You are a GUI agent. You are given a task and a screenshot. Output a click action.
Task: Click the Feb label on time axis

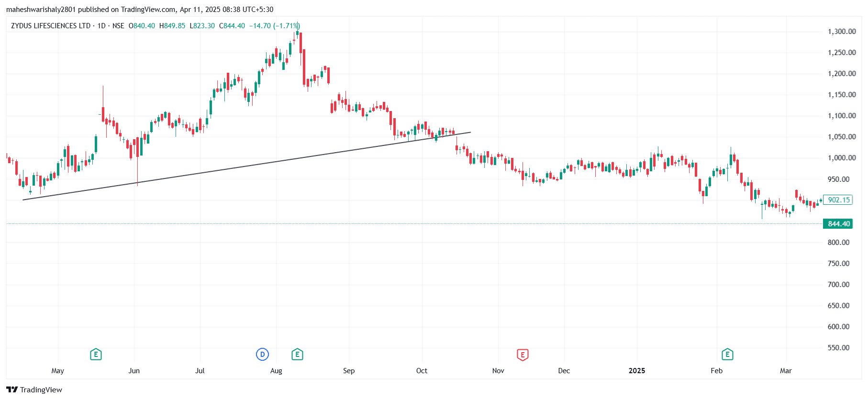coord(717,371)
